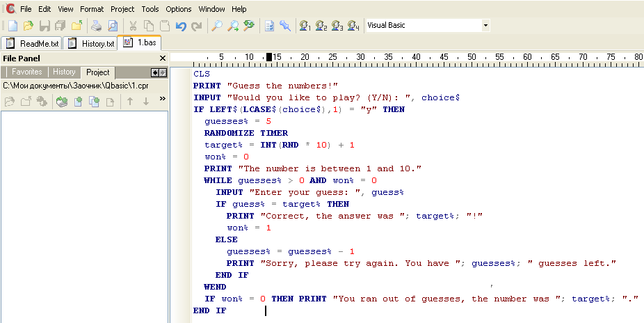Open the Window menu

[211, 9]
